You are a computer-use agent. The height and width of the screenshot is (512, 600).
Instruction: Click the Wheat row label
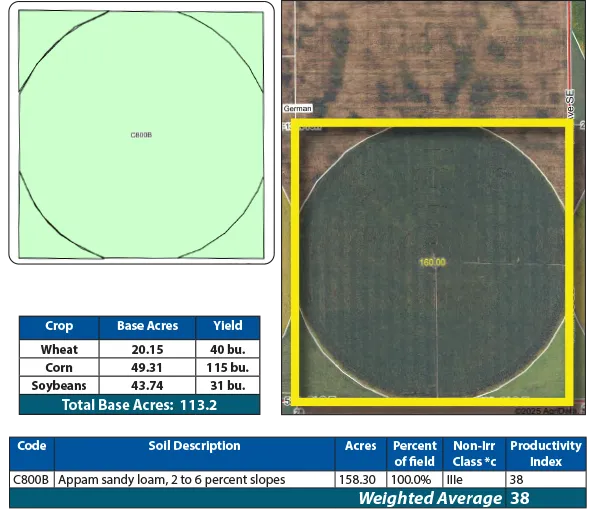[59, 350]
